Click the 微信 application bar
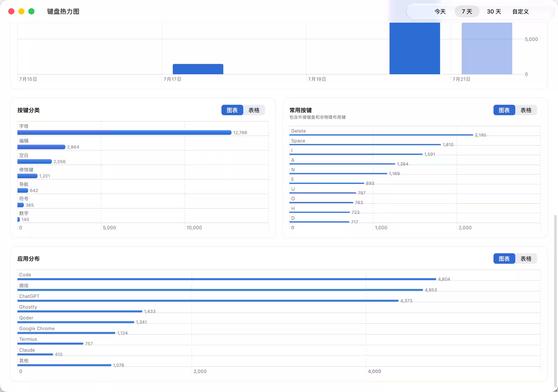This screenshot has height=392, width=558. [x=220, y=290]
